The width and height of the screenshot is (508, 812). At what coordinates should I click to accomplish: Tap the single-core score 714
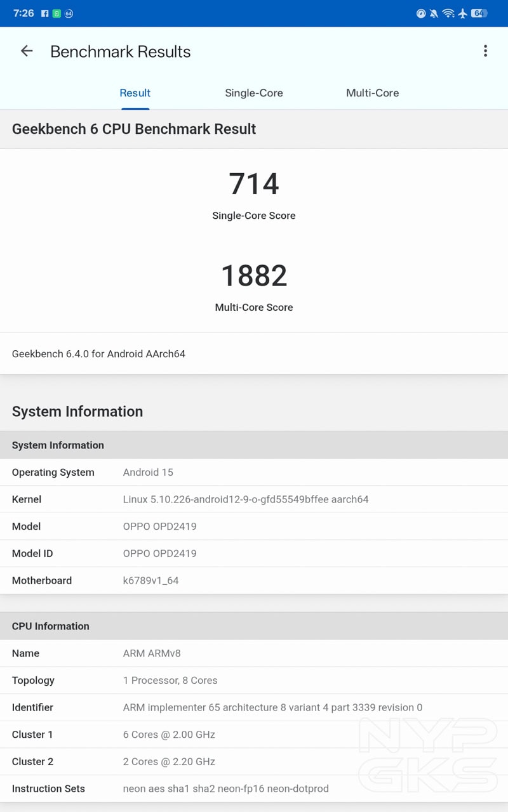pyautogui.click(x=254, y=184)
